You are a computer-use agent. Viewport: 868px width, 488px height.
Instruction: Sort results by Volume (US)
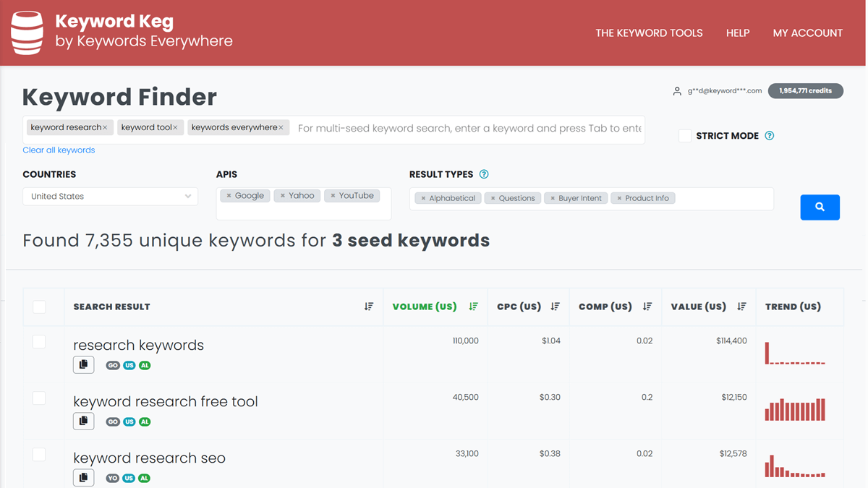(x=473, y=307)
